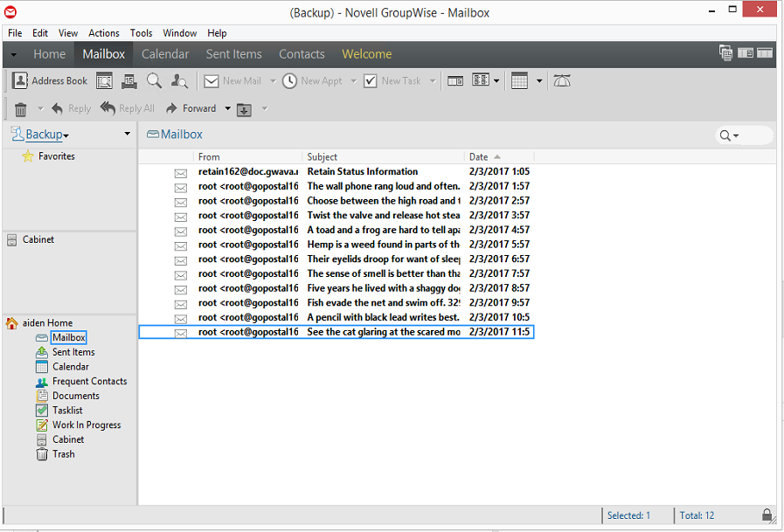Open the New Appt dropdown arrow
Image resolution: width=784 pixels, height=532 pixels.
coord(353,81)
